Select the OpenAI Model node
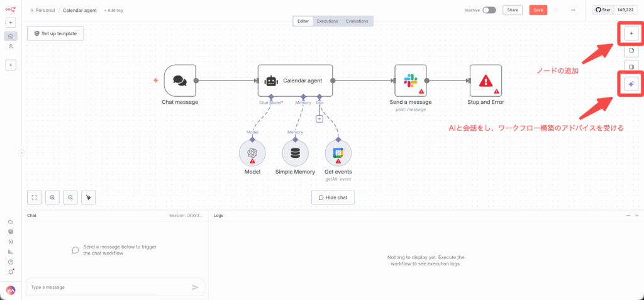 (x=252, y=153)
